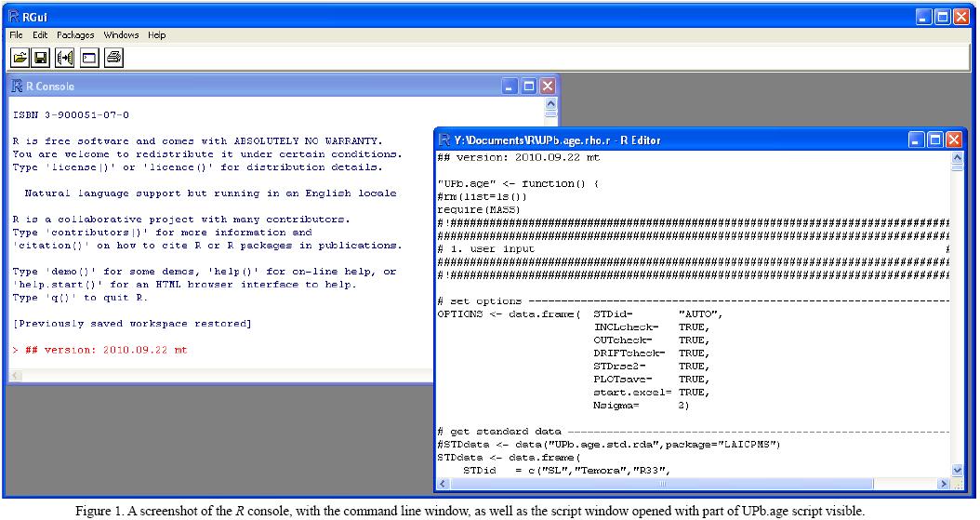The width and height of the screenshot is (980, 520).
Task: Open the Packages menu
Action: (75, 35)
